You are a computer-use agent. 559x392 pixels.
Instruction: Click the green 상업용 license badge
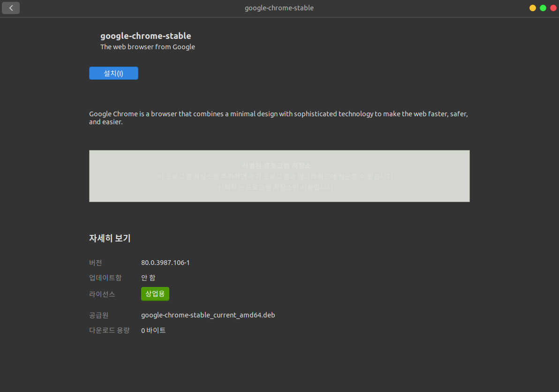[155, 294]
